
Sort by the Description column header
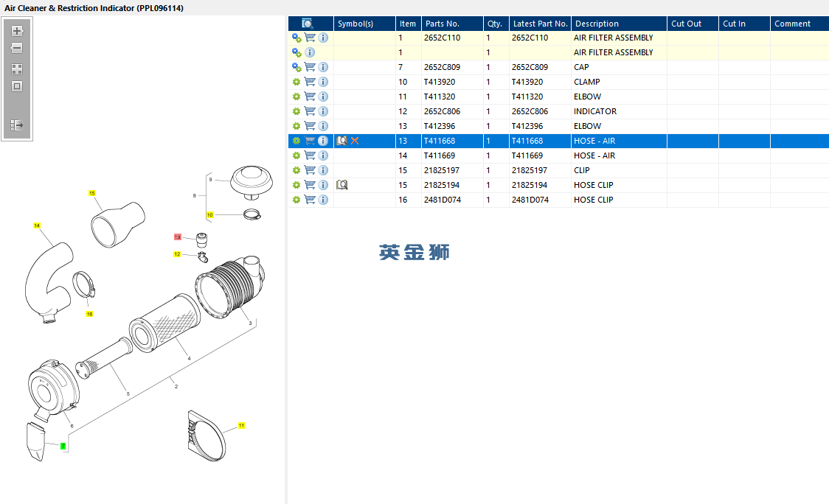pyautogui.click(x=619, y=24)
